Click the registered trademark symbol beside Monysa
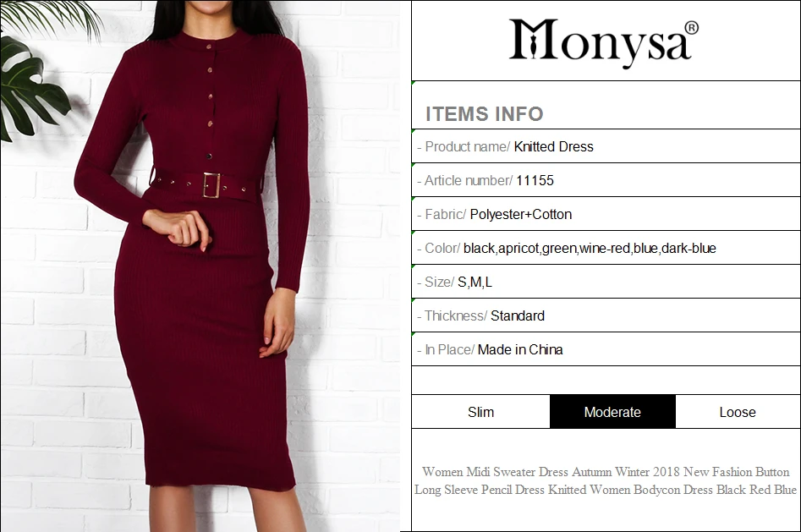 691,28
